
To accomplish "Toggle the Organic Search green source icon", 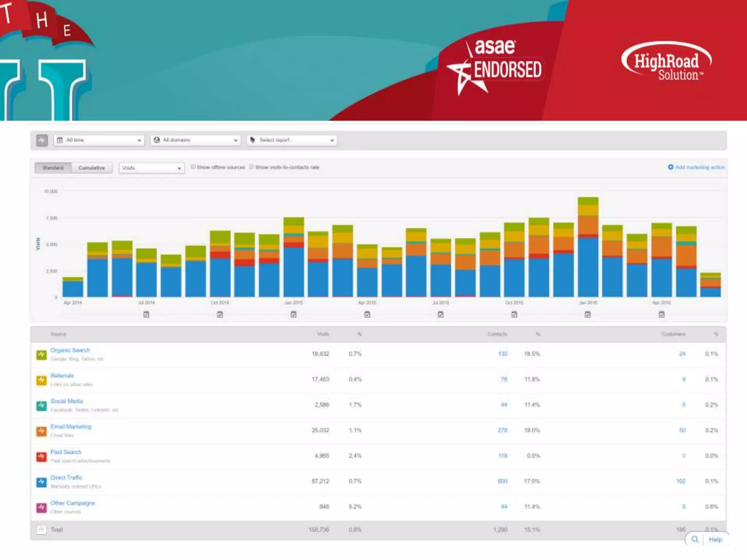I will pyautogui.click(x=41, y=355).
